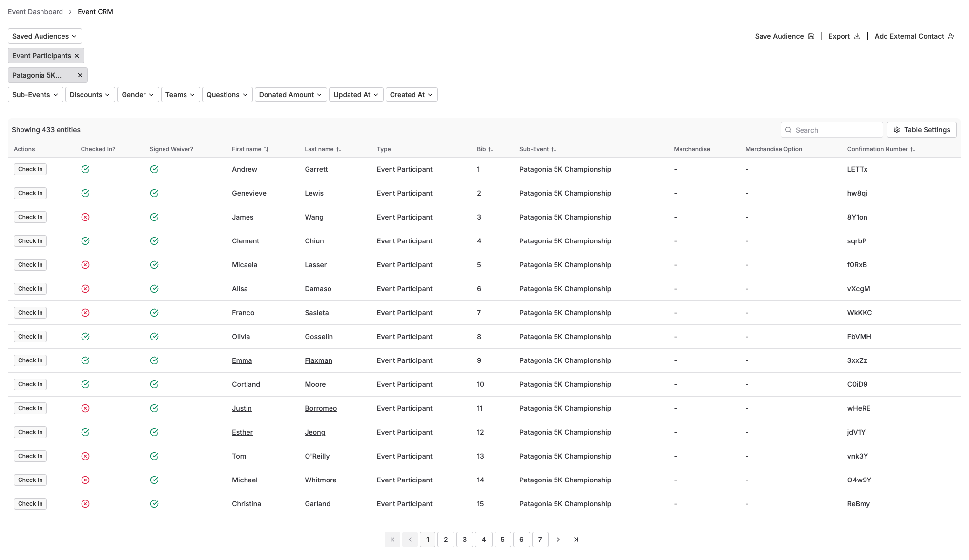Click the Export download icon
969x560 pixels.
857,36
